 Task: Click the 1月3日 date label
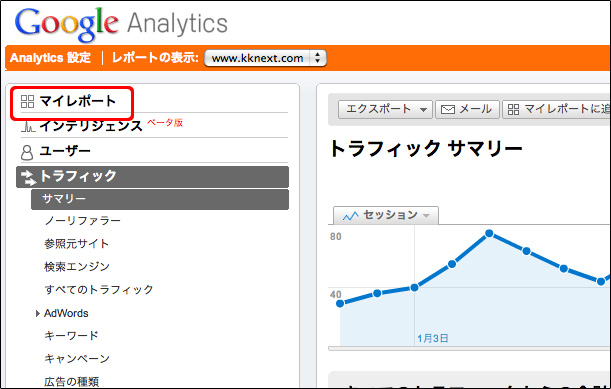[x=433, y=338]
